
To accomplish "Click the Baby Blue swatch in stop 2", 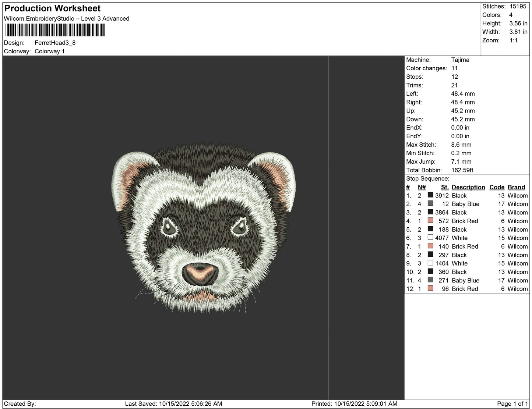I will tap(430, 203).
